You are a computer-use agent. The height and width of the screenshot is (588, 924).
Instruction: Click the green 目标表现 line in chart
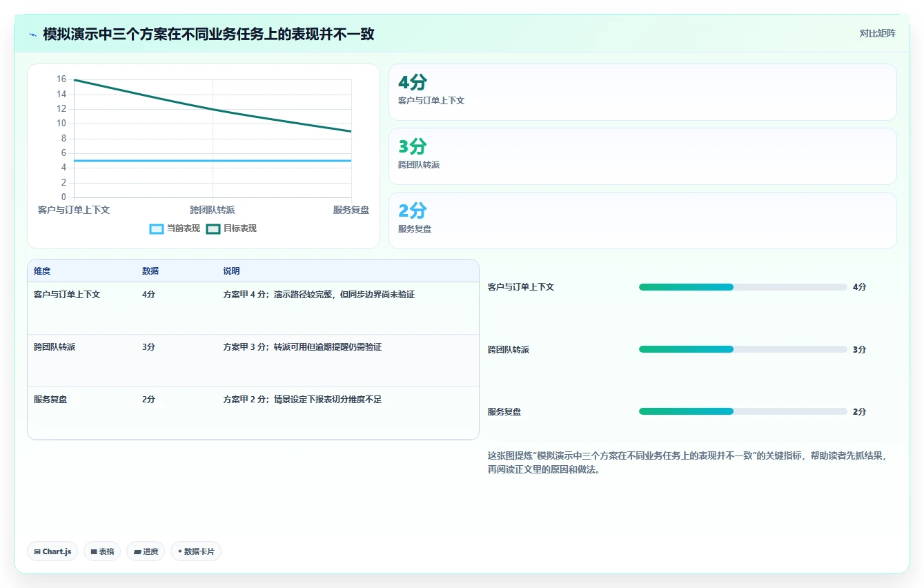pos(213,108)
